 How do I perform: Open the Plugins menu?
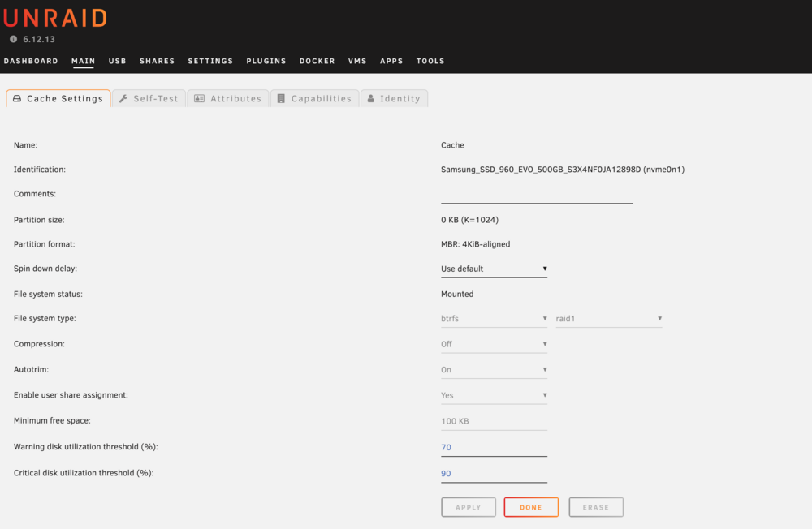[266, 61]
